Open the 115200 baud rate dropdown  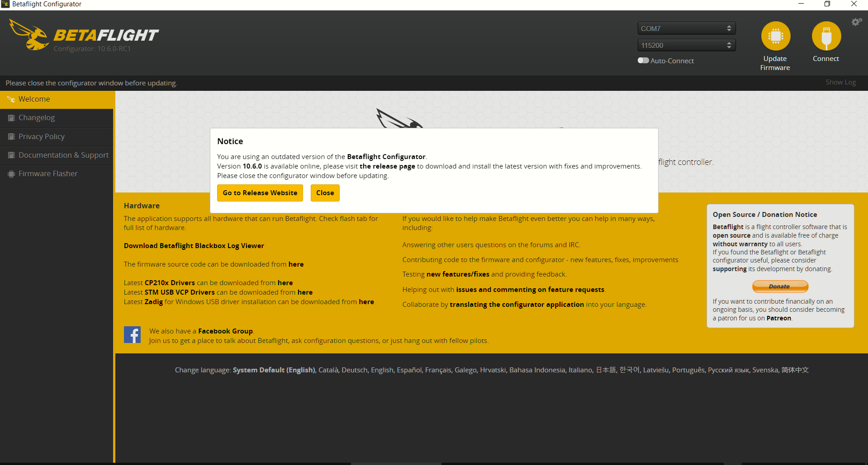tap(687, 45)
